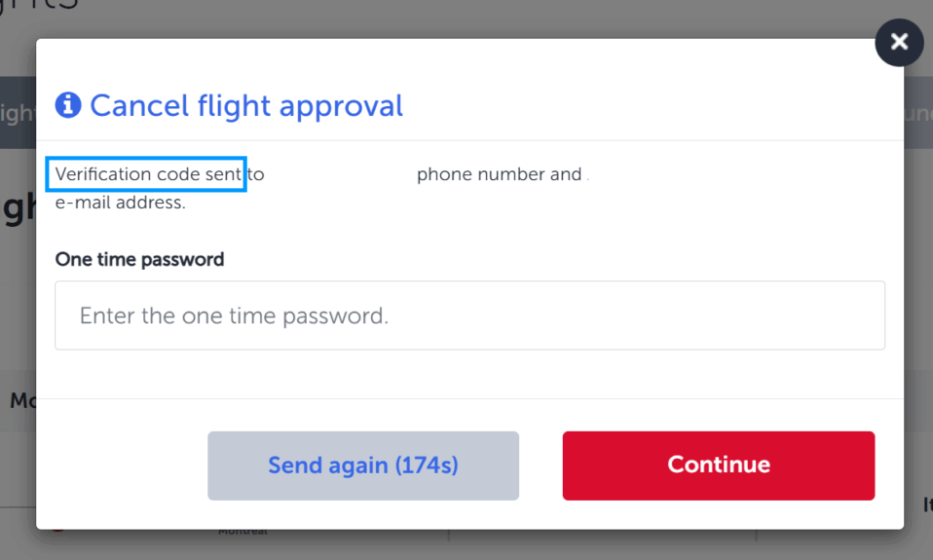Focus the one time password field
Image resolution: width=933 pixels, height=560 pixels.
click(x=469, y=316)
